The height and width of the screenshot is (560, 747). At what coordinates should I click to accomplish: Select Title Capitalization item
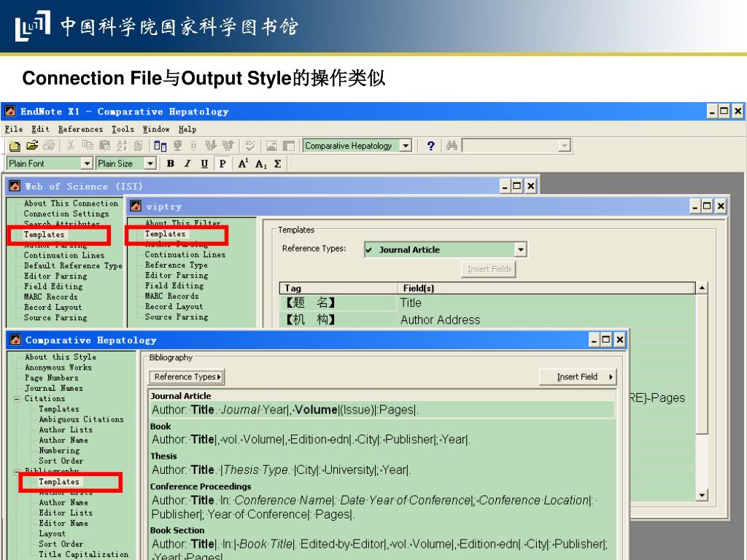tap(84, 555)
